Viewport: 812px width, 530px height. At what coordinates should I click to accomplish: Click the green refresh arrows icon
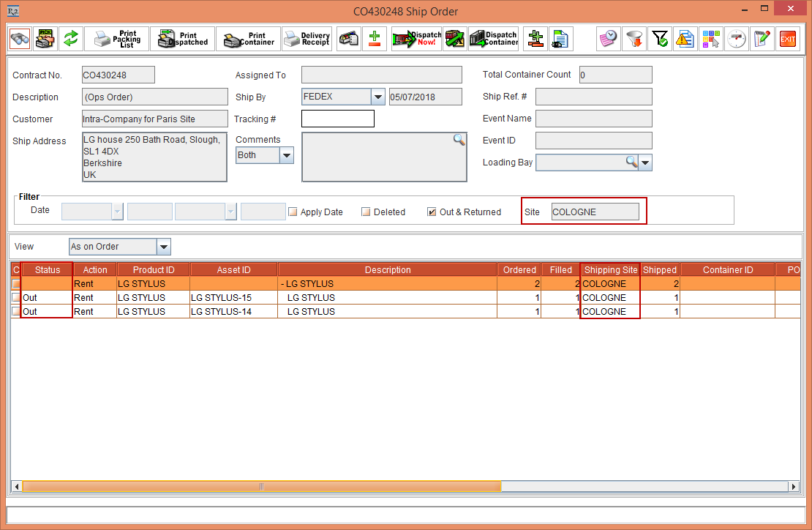click(70, 39)
